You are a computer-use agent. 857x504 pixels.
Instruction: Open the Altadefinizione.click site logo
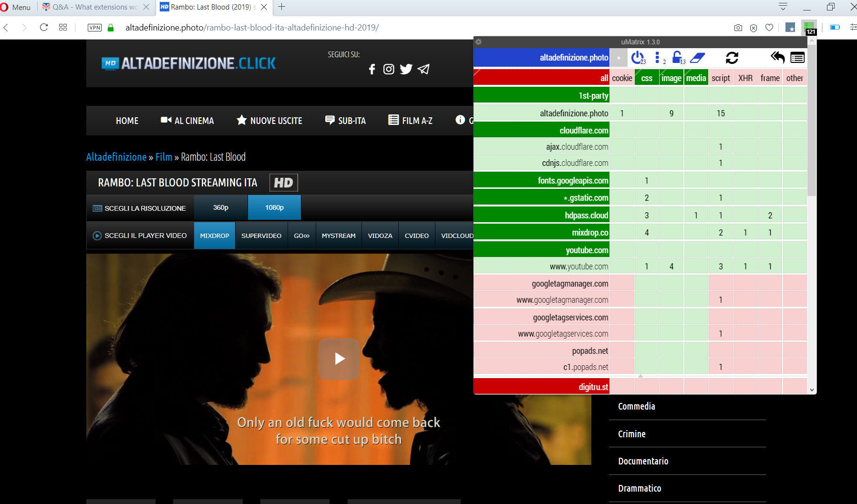coord(189,63)
